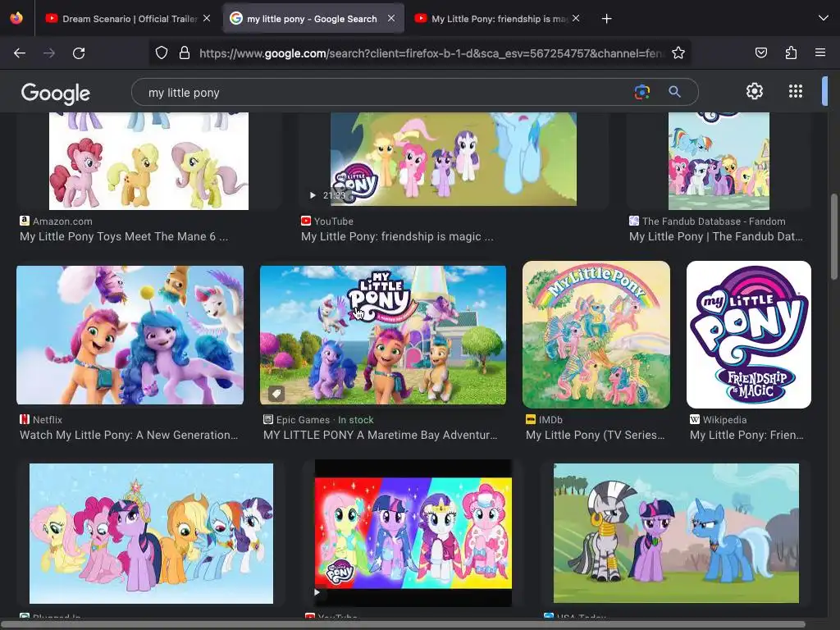Open the IMDb classic pony poster
The height and width of the screenshot is (630, 840).
(596, 335)
